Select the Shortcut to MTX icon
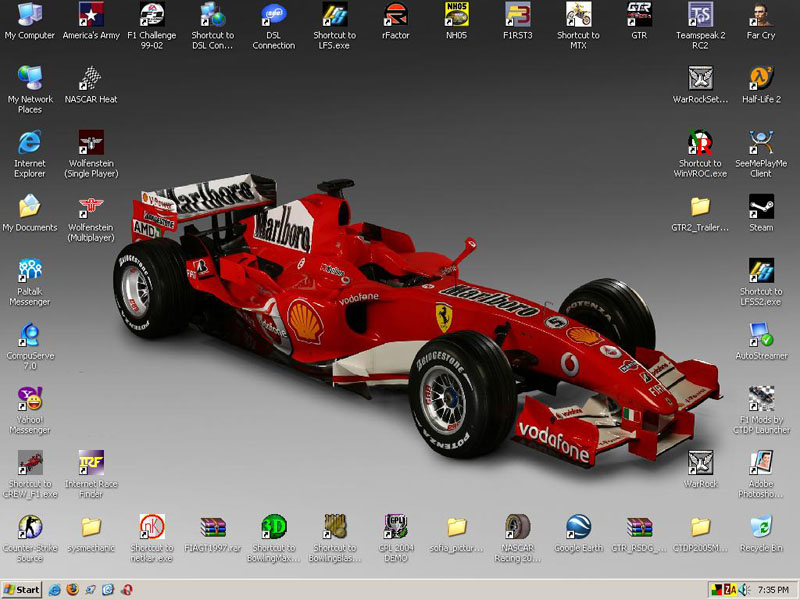Screen dimensions: 800x600 (x=578, y=26)
